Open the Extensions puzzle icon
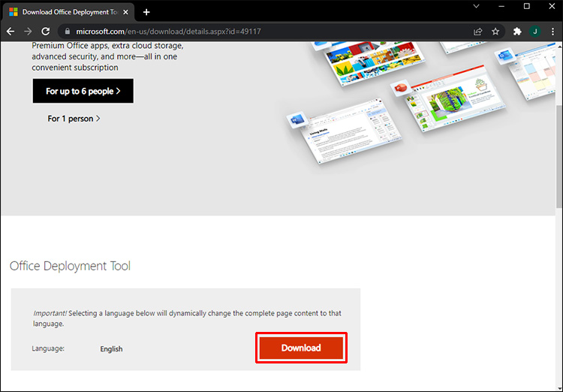 pyautogui.click(x=517, y=32)
